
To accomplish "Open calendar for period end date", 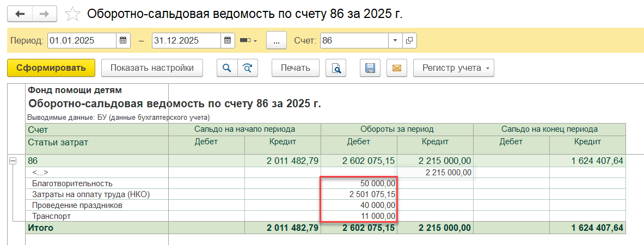I will coord(228,41).
